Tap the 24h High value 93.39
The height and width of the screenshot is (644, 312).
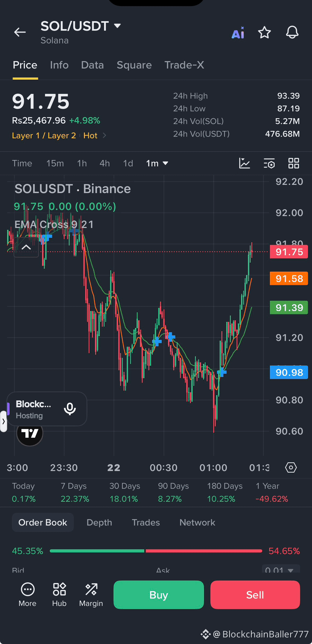288,96
